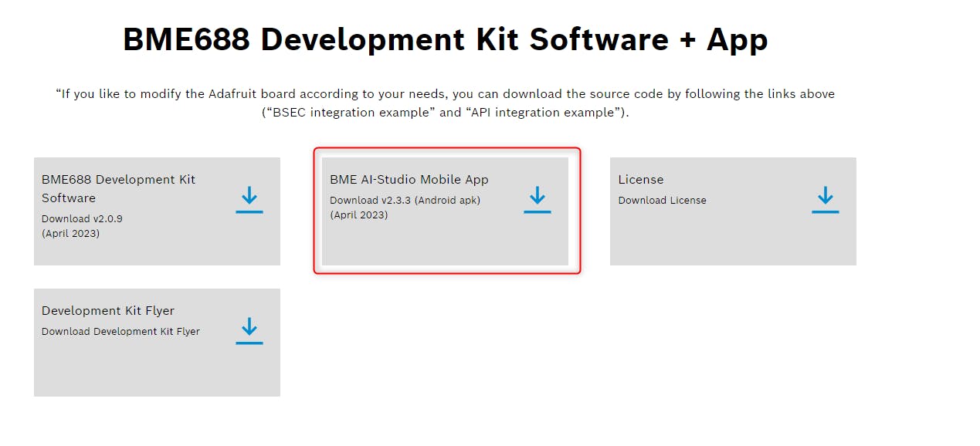The height and width of the screenshot is (446, 980).
Task: Click the page heading 'BME688 Development Kit Software + App'
Action: point(446,39)
